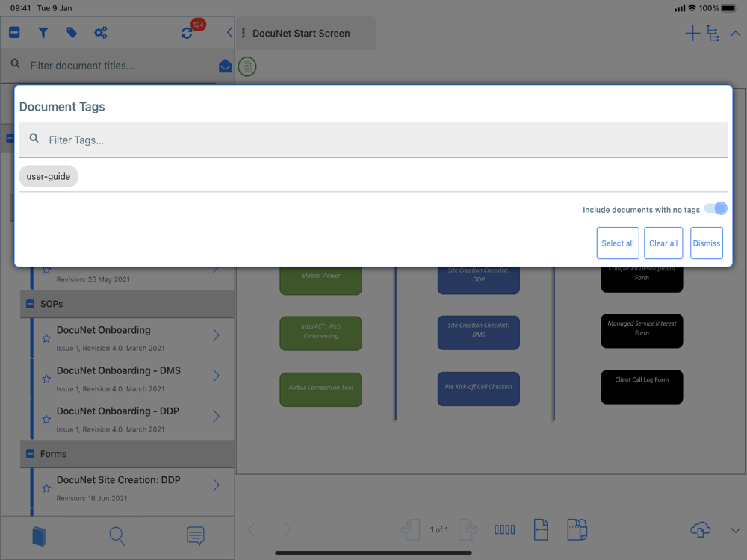Check the battery indicator in the status bar
Image resolution: width=747 pixels, height=560 pixels.
729,8
